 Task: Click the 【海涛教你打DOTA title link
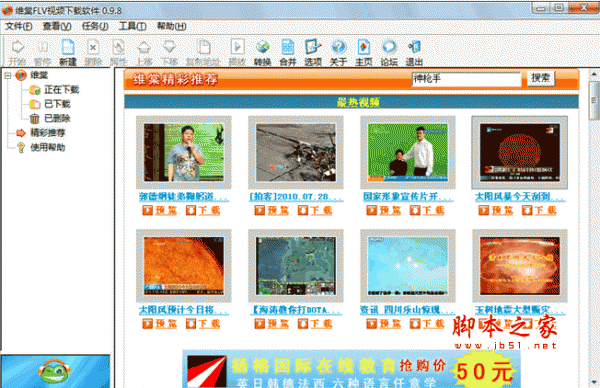pyautogui.click(x=296, y=310)
